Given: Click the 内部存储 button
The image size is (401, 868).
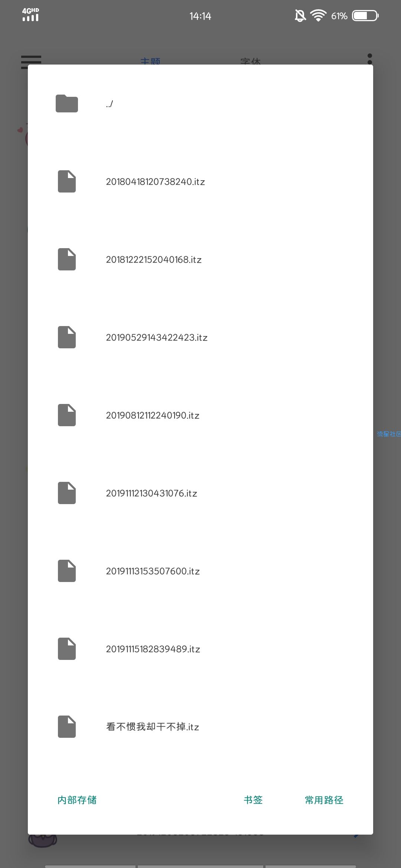Looking at the screenshot, I should [77, 800].
